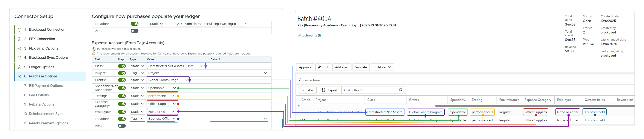Click Edit button with pencil icon
The width and height of the screenshot is (644, 139).
(323, 67)
